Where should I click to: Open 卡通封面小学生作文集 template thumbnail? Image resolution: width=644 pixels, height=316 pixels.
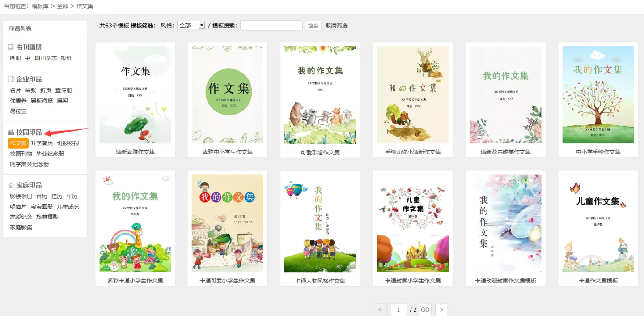click(x=413, y=223)
